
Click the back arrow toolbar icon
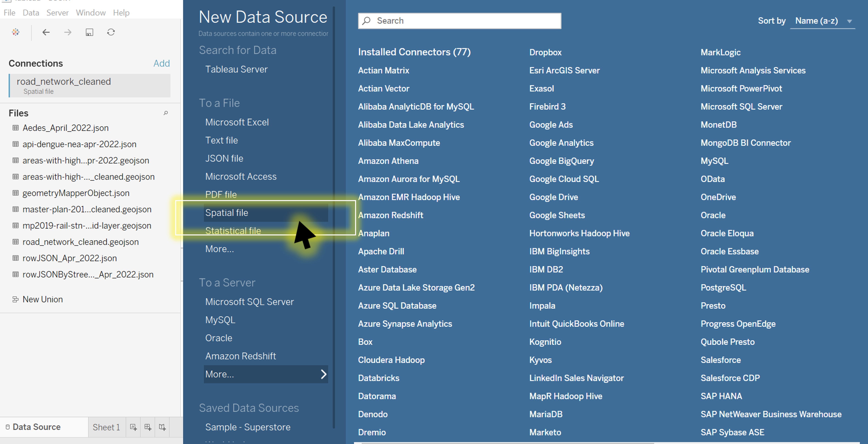click(46, 32)
